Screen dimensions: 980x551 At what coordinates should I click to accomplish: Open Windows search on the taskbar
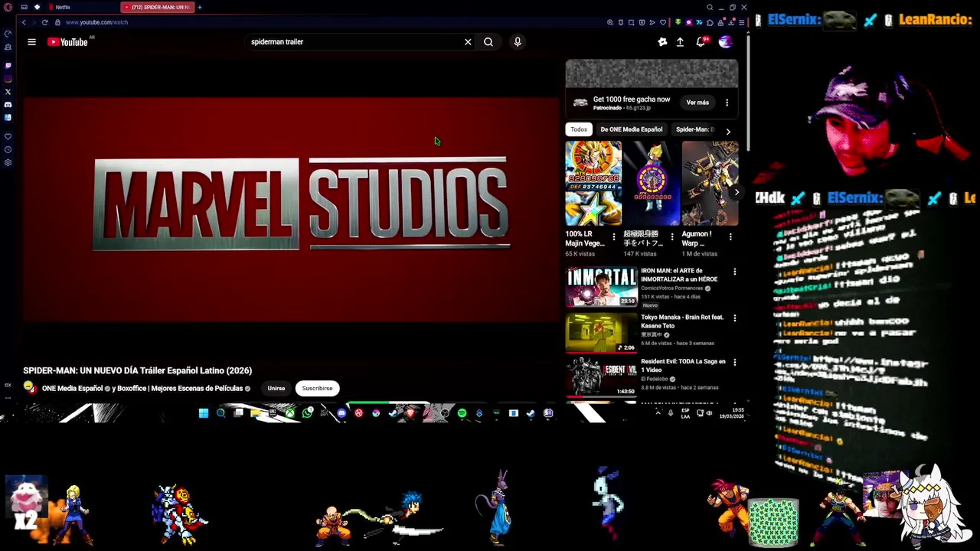point(220,413)
